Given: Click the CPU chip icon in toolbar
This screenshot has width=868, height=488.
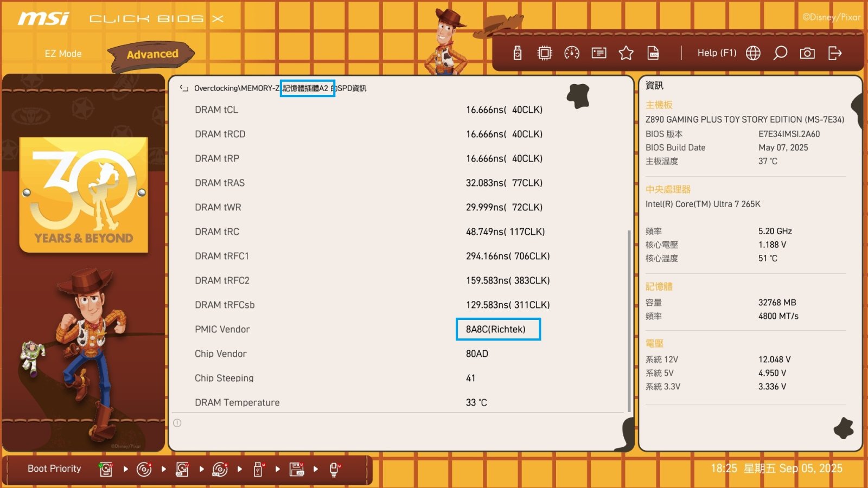Looking at the screenshot, I should click(x=544, y=53).
